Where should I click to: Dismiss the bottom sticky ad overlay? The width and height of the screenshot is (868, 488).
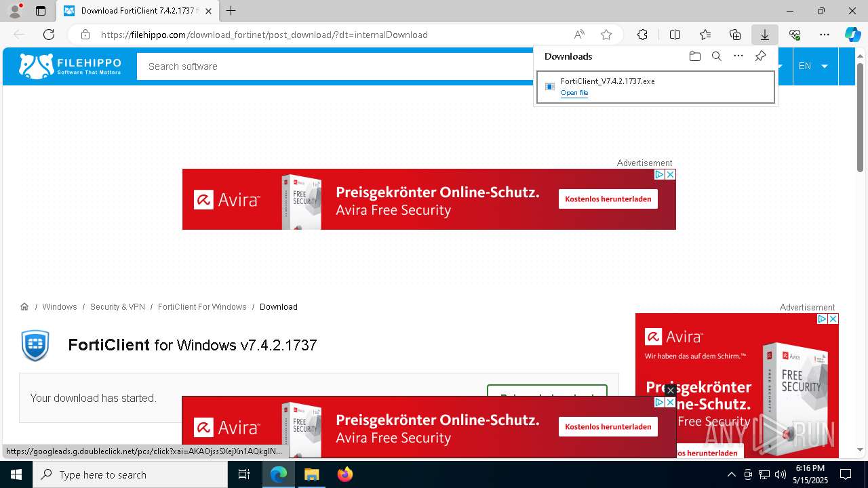pos(671,390)
